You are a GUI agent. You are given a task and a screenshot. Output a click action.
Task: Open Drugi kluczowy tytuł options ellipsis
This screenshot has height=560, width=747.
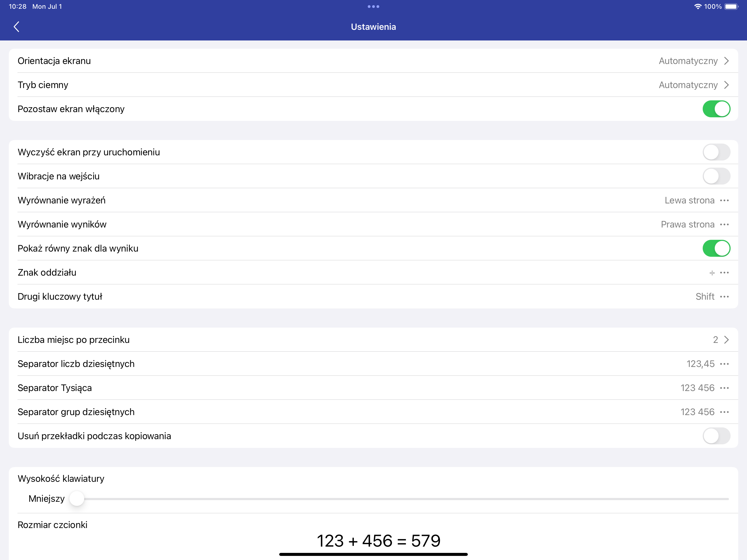click(724, 297)
